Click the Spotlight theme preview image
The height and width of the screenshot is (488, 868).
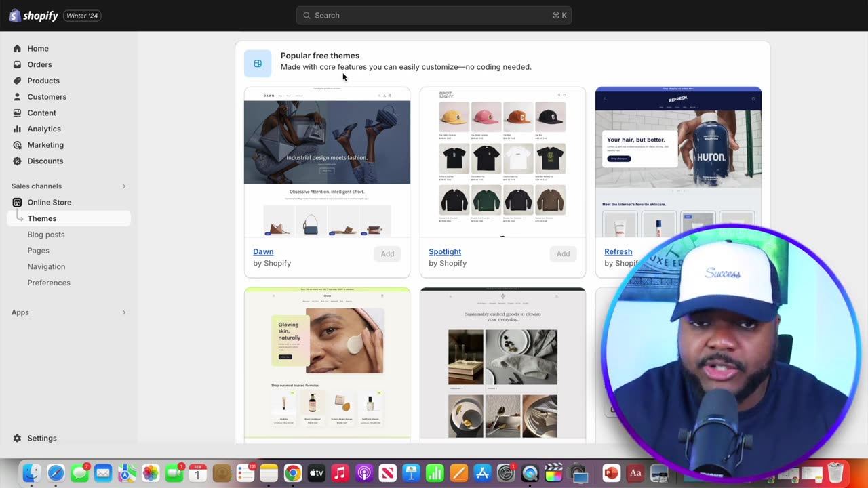pyautogui.click(x=502, y=162)
